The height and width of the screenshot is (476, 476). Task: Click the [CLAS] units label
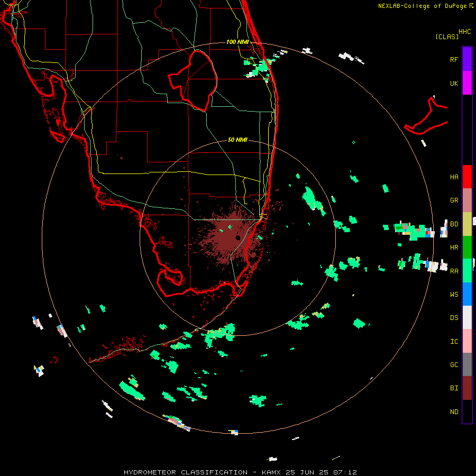click(447, 36)
